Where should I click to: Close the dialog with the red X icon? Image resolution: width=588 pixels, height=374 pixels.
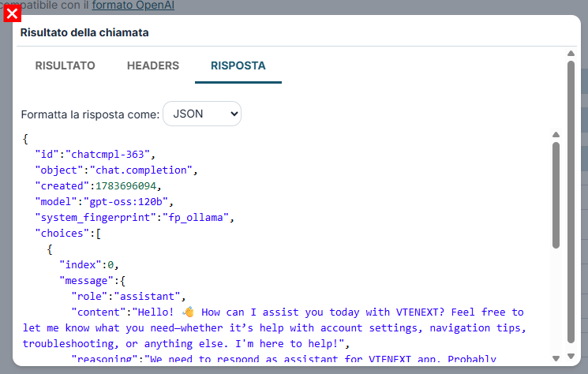[x=13, y=14]
